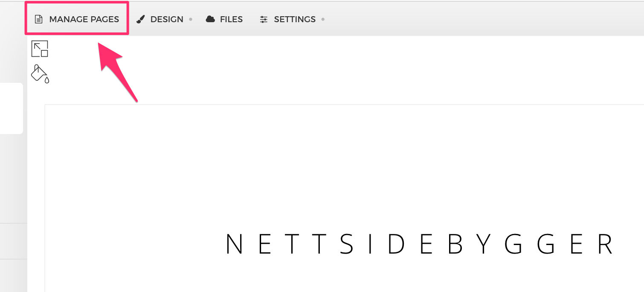Click the Files cloud icon
This screenshot has width=644, height=292.
coord(210,19)
